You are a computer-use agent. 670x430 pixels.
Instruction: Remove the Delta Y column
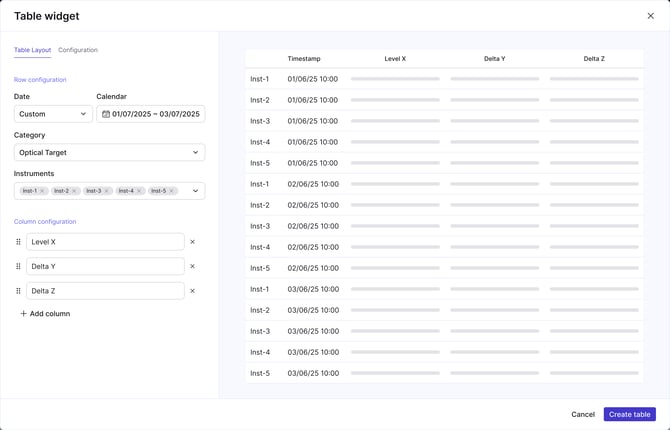(193, 266)
